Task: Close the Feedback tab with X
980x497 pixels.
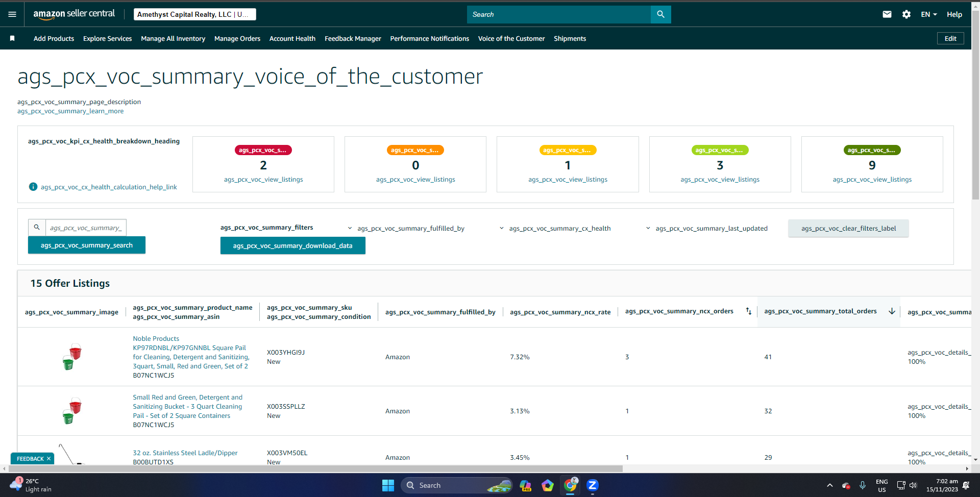Action: coord(49,459)
